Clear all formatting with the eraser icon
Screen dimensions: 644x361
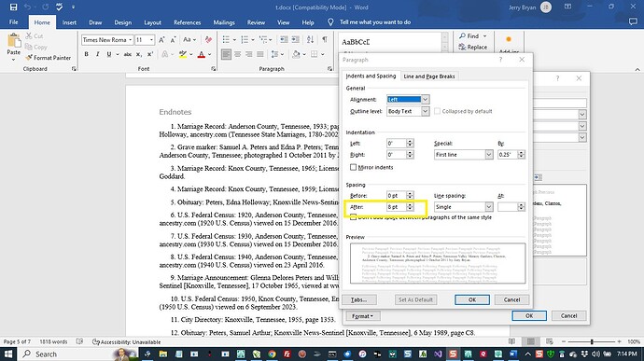coord(209,40)
